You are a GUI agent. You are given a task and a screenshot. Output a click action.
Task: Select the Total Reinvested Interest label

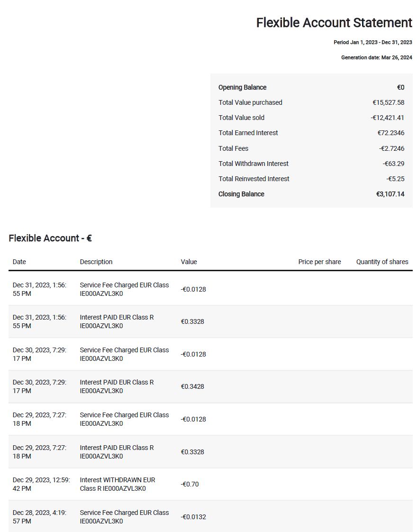pos(254,179)
